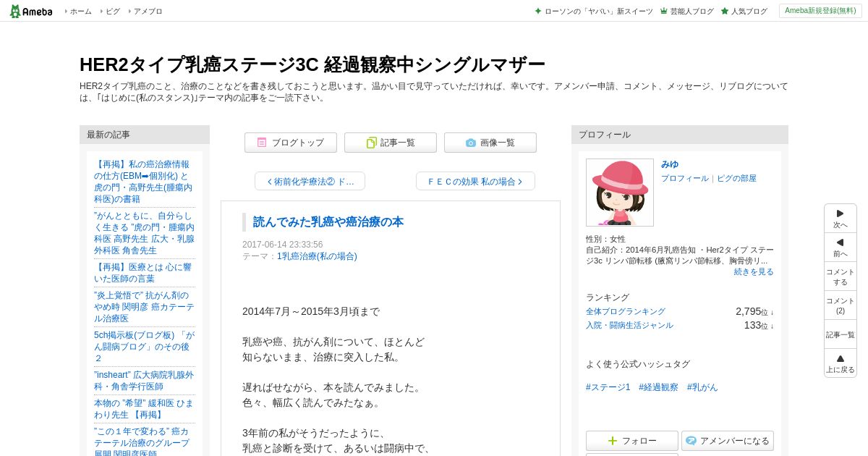Expand the self-introduction with 続きを見る
The width and height of the screenshot is (868, 456).
click(x=754, y=271)
